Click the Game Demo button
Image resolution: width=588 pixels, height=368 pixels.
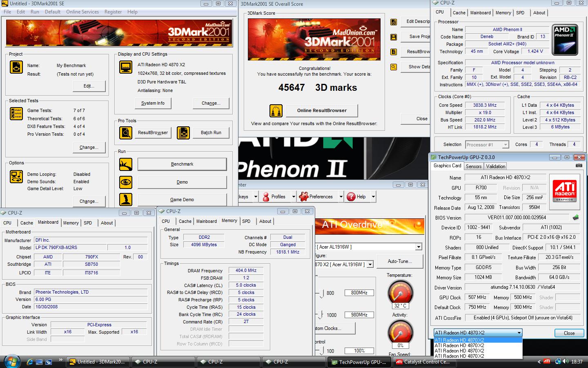tap(182, 200)
